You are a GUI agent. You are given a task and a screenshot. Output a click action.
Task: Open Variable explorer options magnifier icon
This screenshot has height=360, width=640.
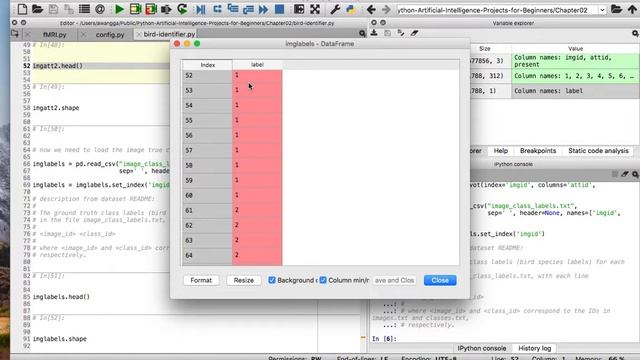(636, 33)
